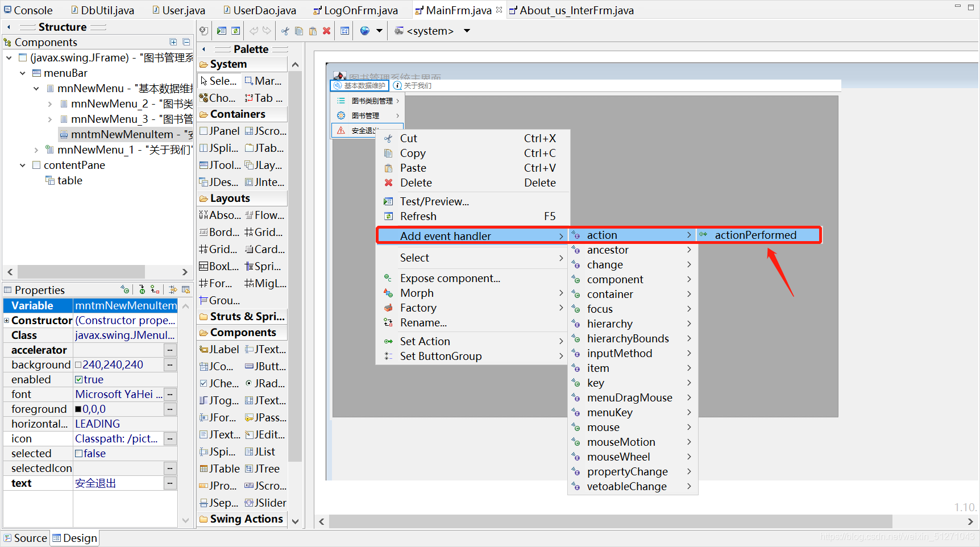Select the JRadioButton palette item

click(264, 383)
